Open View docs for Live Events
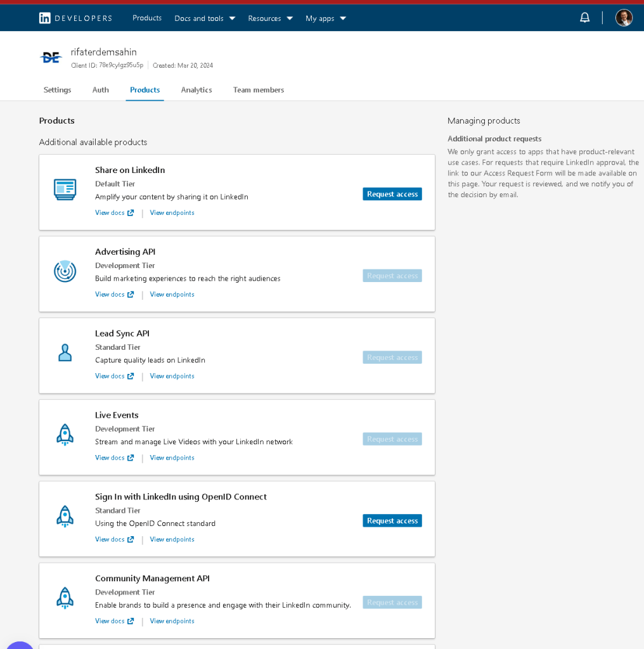The image size is (644, 649). 110,458
